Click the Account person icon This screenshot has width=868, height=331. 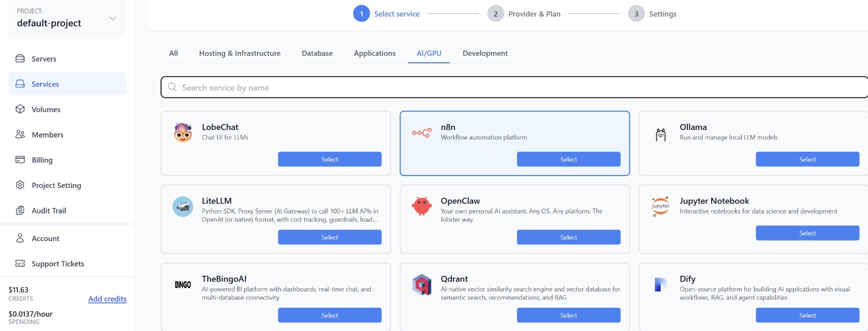coord(20,238)
